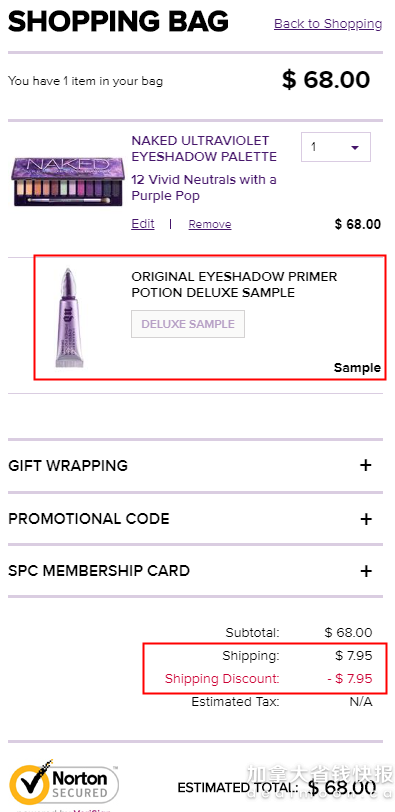
Task: Click the Shopping Bag heading
Action: [118, 22]
